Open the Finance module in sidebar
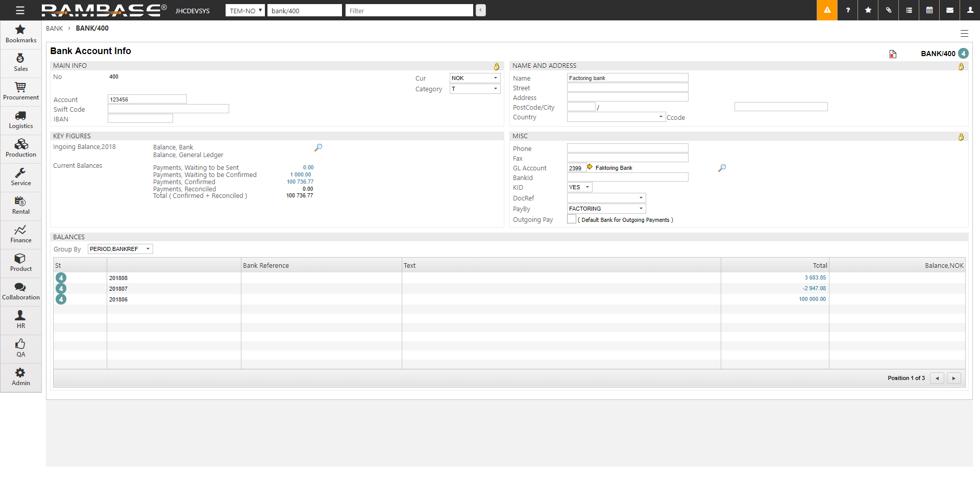 [20, 234]
